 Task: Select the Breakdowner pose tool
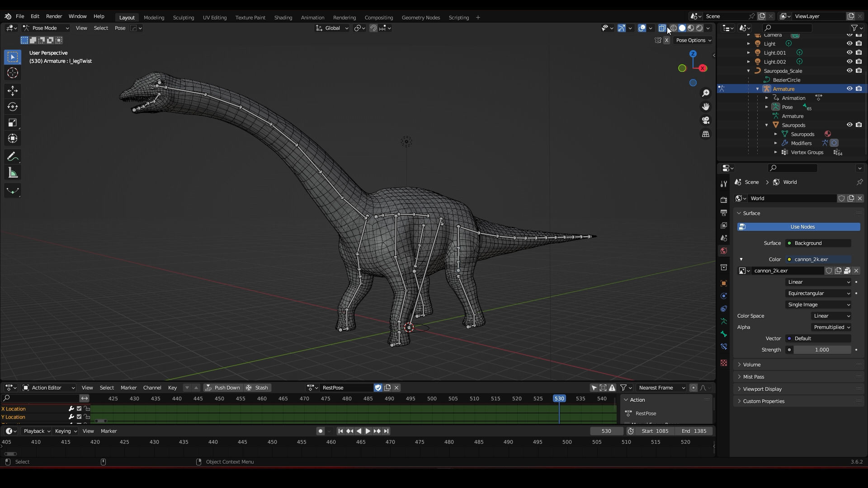coord(13,191)
